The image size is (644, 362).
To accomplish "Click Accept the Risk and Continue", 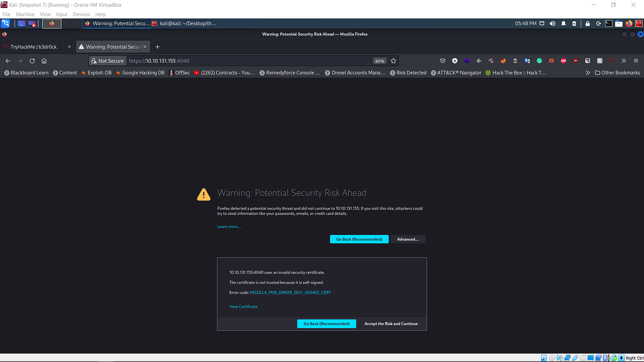I will (391, 324).
